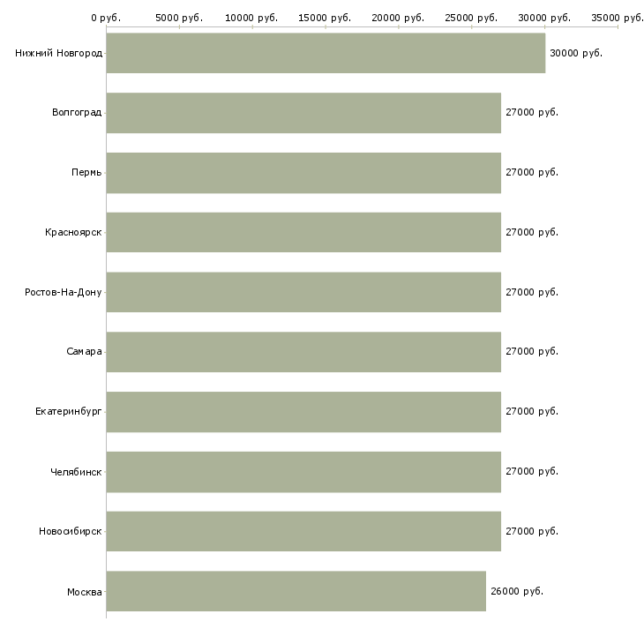Click the Нижний Новгород bar
This screenshot has width=644, height=644.
pyautogui.click(x=326, y=53)
